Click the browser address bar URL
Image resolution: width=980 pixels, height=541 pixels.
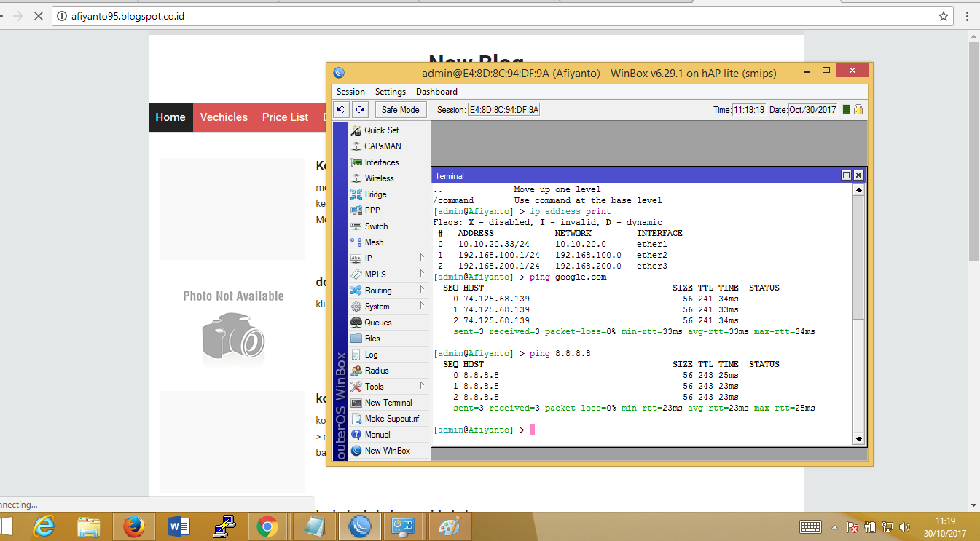point(128,16)
